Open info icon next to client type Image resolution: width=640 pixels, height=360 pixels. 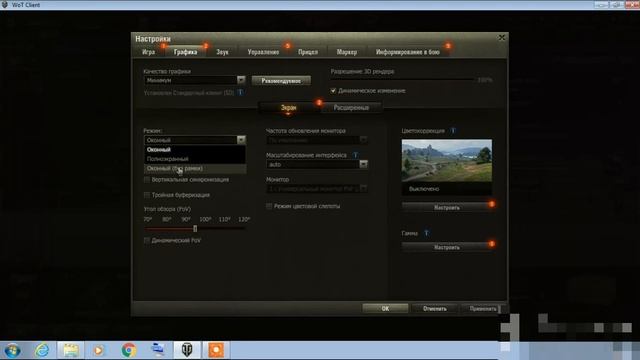tap(240, 93)
